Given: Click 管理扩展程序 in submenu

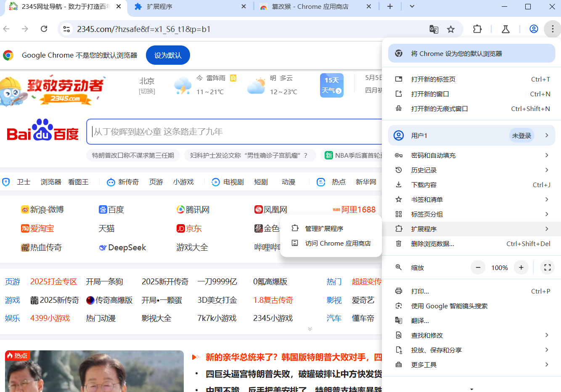Looking at the screenshot, I should pyautogui.click(x=331, y=228).
